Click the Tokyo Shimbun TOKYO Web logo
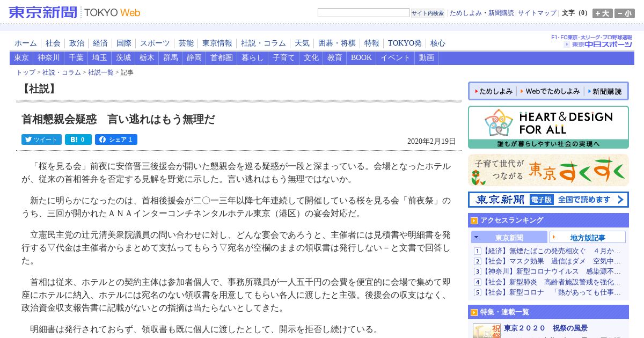The height and width of the screenshot is (338, 644). pos(75,12)
